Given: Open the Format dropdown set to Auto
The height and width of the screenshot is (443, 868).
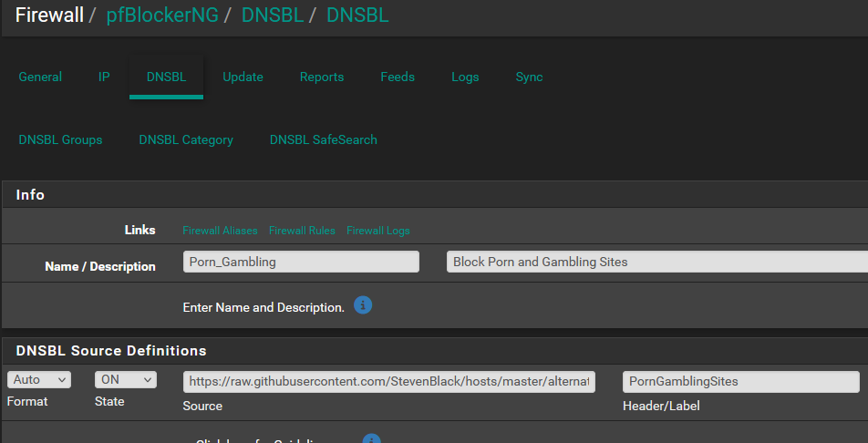Looking at the screenshot, I should [38, 379].
